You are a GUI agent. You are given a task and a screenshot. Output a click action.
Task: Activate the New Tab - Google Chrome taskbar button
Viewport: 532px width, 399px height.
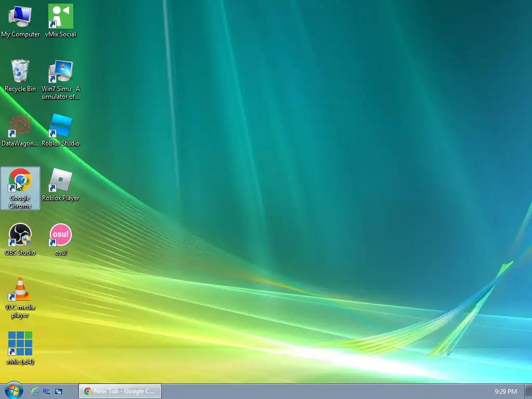(120, 391)
